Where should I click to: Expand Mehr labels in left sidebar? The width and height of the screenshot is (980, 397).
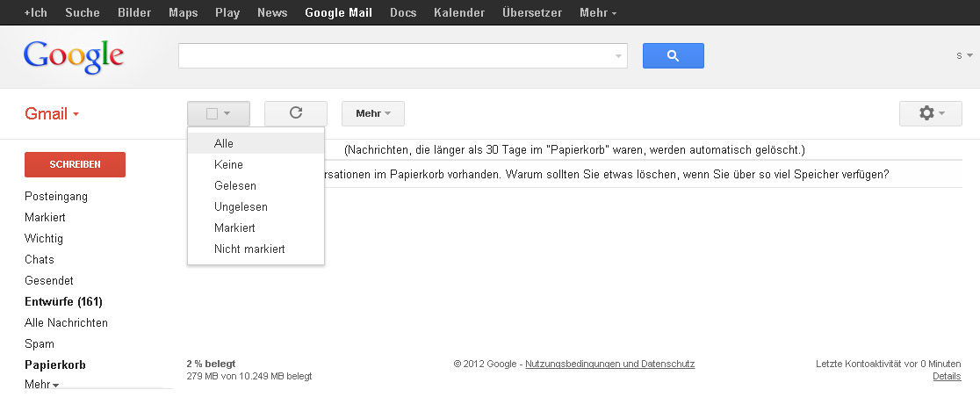[x=41, y=385]
